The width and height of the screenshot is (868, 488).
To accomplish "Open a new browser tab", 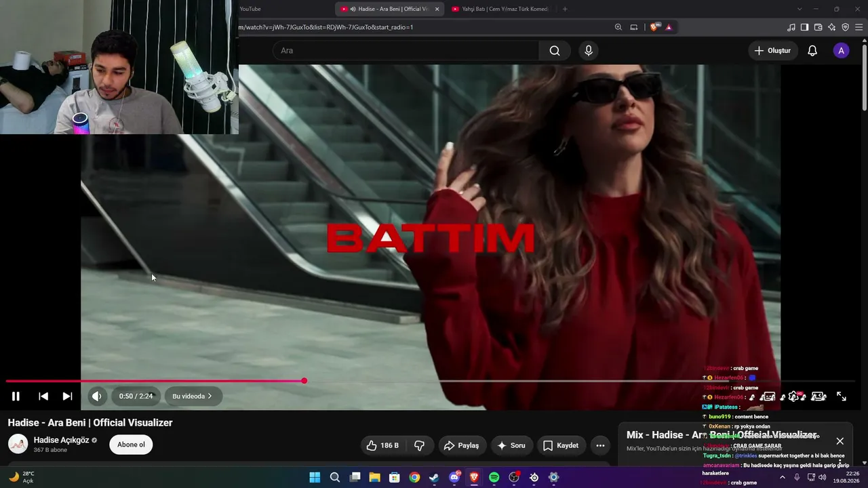I will point(565,9).
